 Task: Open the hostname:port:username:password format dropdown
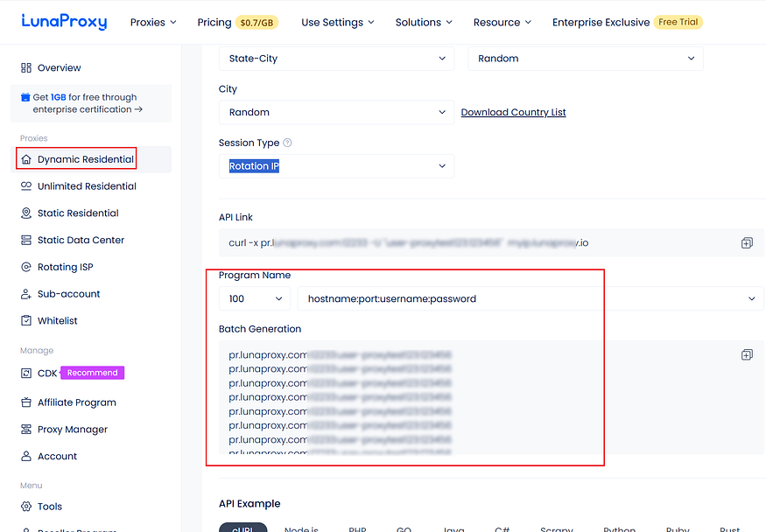(x=531, y=298)
